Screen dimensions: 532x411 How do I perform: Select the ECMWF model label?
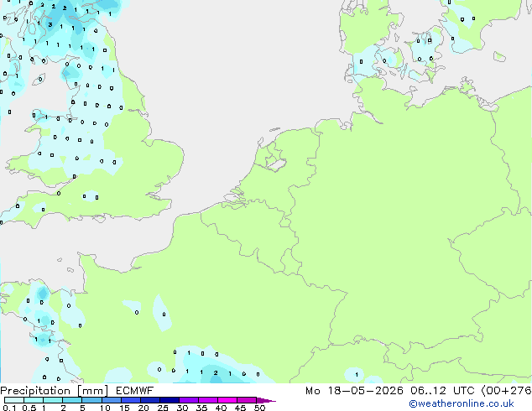click(x=135, y=391)
